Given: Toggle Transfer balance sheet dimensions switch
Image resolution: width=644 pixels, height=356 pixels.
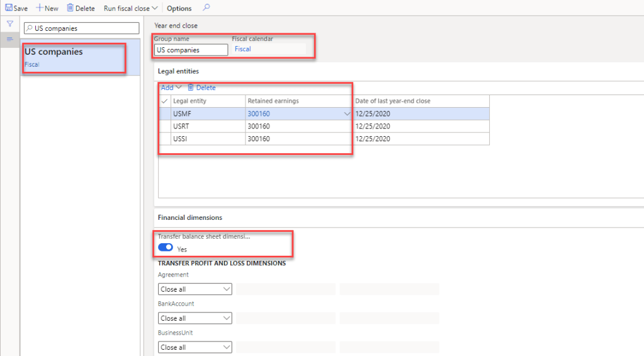Looking at the screenshot, I should point(166,248).
